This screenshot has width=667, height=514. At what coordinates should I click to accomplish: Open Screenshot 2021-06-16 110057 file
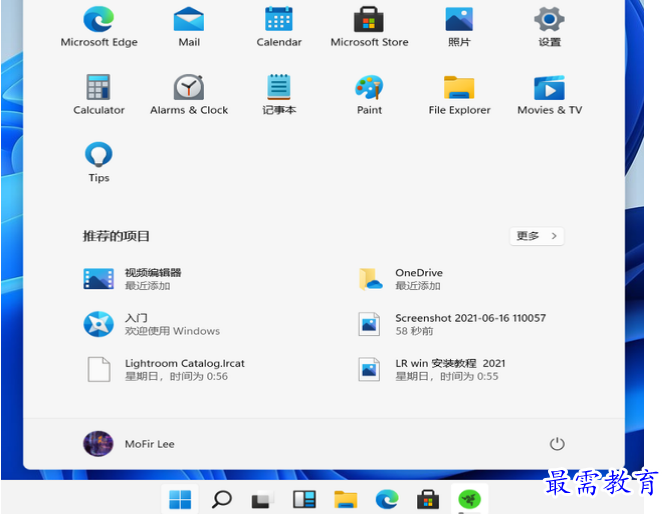point(452,324)
